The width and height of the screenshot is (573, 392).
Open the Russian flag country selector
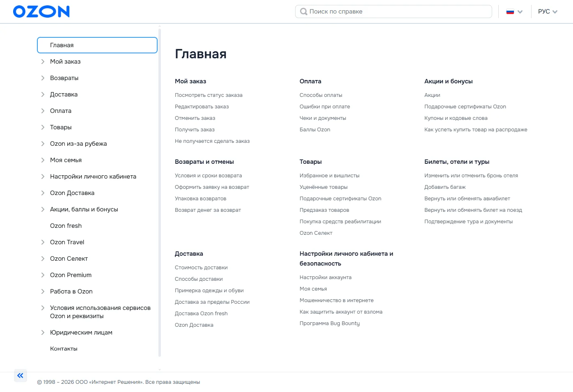tap(514, 11)
